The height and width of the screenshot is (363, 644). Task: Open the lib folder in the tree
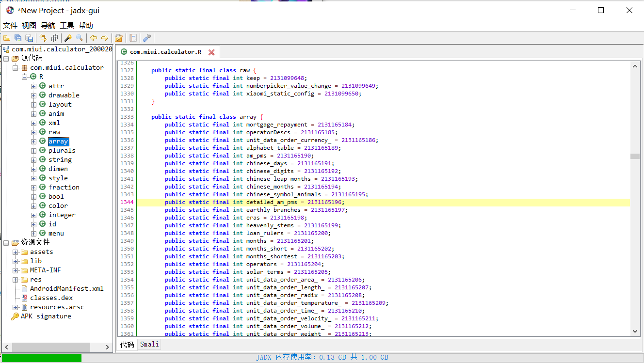(36, 261)
